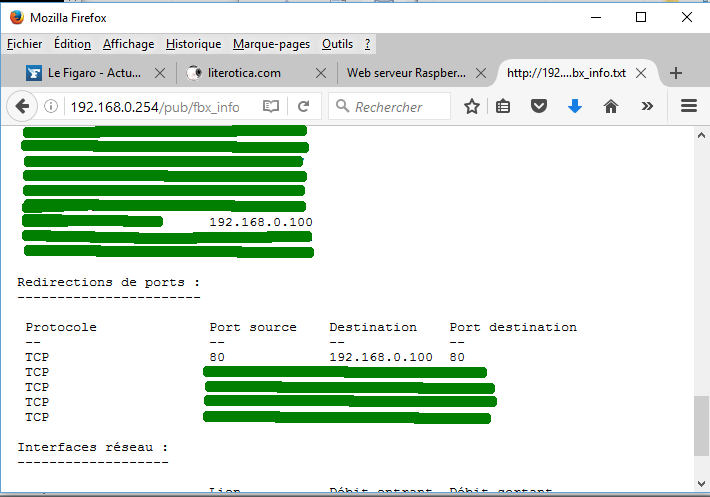This screenshot has height=497, width=710.
Task: Click the Back navigation arrow
Action: (x=22, y=106)
